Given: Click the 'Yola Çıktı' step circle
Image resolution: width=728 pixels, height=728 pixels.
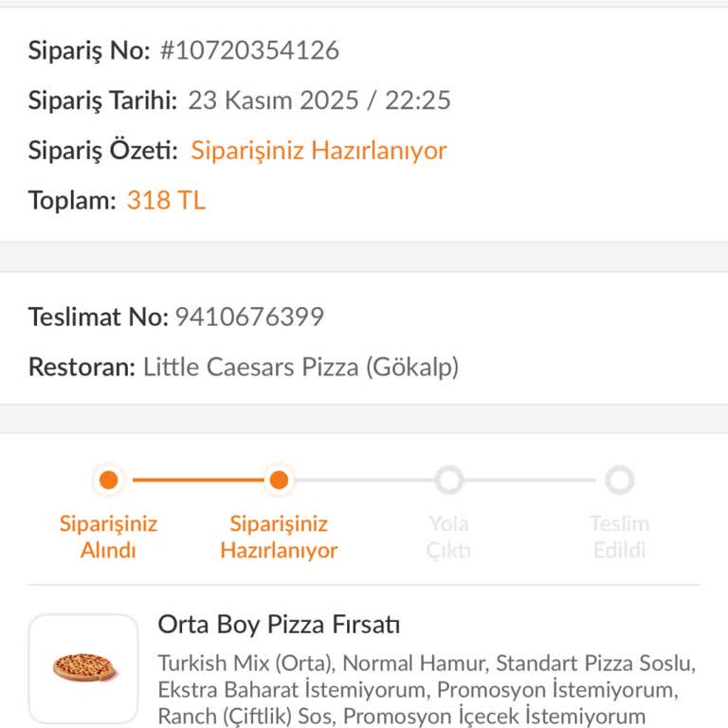Looking at the screenshot, I should click(x=449, y=481).
